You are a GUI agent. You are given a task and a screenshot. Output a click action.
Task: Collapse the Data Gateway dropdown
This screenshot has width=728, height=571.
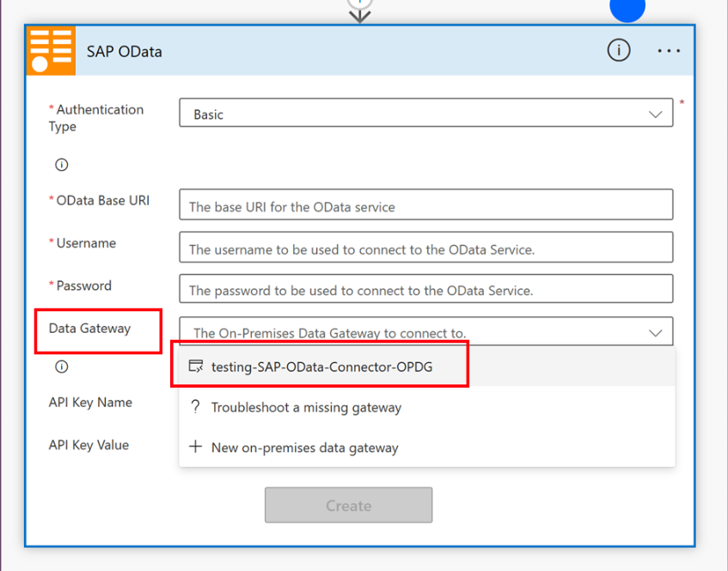coord(655,333)
